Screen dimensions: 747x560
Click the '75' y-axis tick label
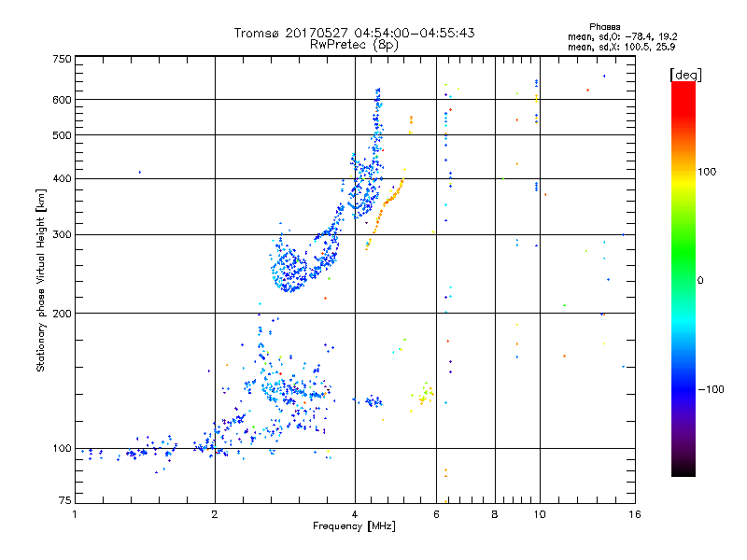pos(65,500)
